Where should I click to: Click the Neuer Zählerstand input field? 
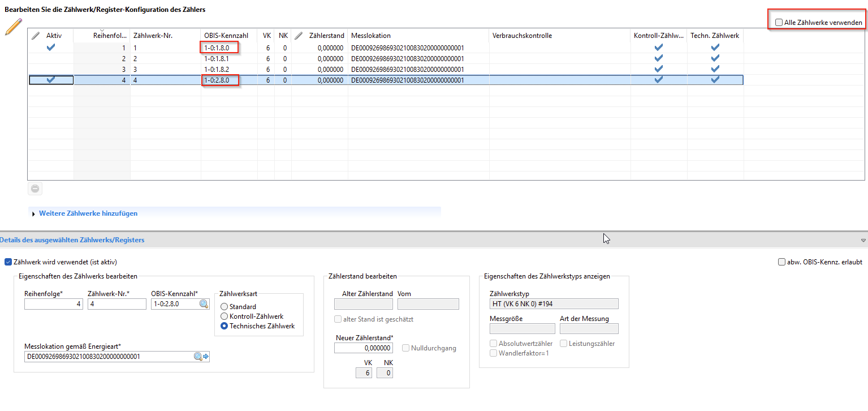point(363,348)
